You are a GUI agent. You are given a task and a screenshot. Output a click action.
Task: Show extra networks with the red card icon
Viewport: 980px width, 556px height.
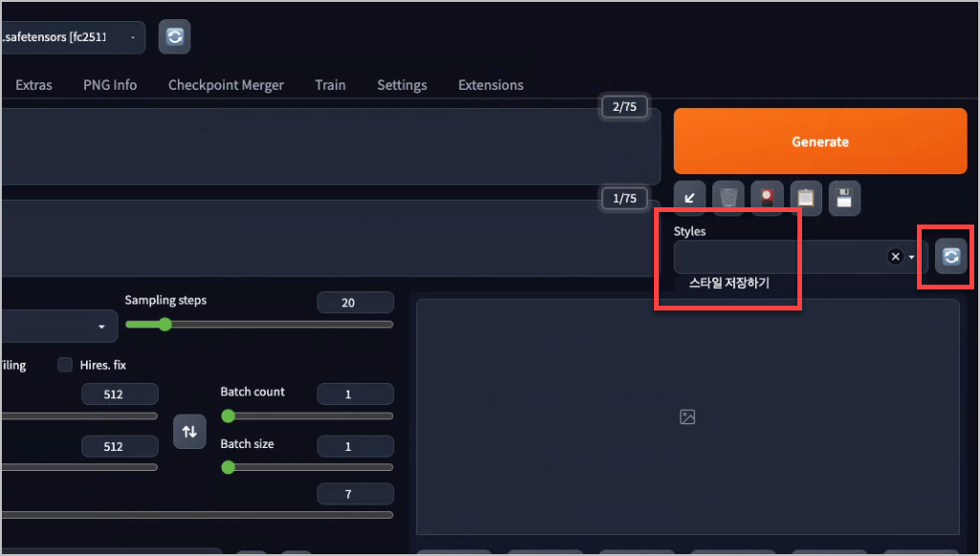767,198
